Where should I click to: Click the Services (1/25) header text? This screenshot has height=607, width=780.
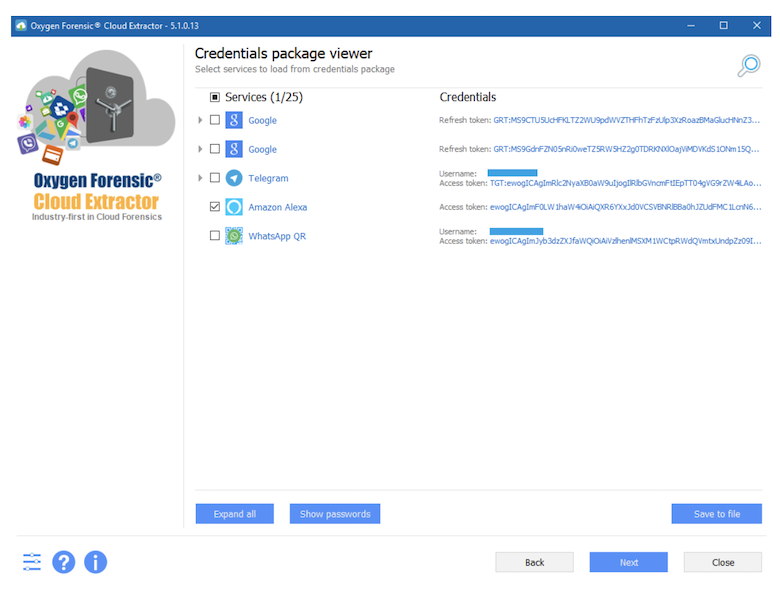point(264,97)
